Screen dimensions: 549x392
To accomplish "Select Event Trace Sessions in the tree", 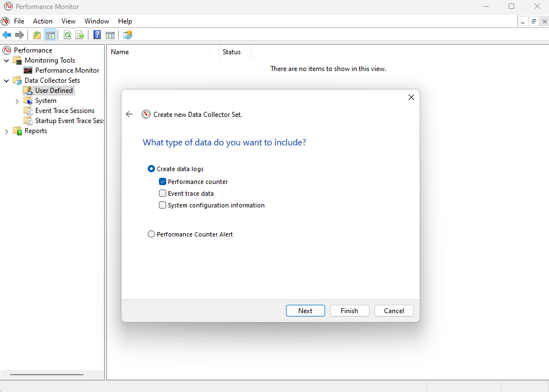I will (64, 111).
